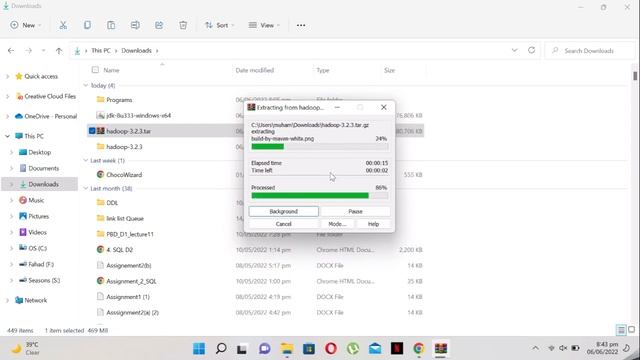Go back with the left arrow

tap(11, 51)
